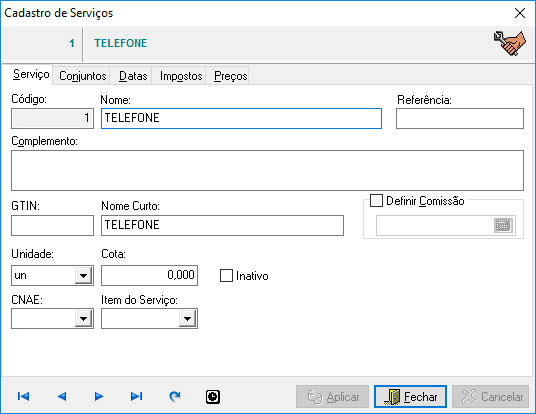The height and width of the screenshot is (414, 536).
Task: Switch to the Impostos tab
Action: (x=181, y=76)
